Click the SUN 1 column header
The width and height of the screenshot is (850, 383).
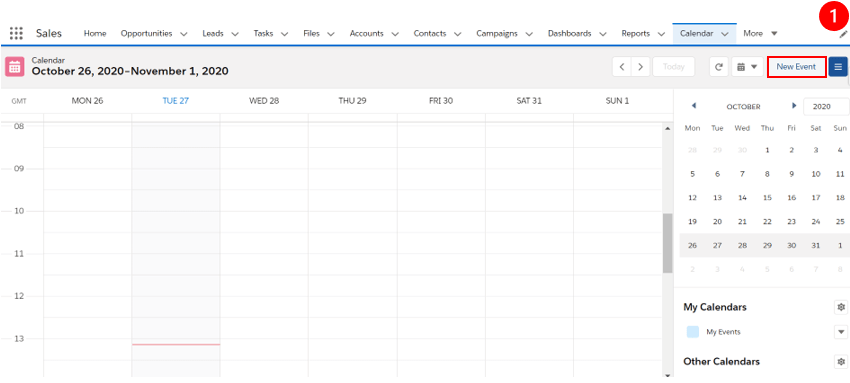point(617,101)
